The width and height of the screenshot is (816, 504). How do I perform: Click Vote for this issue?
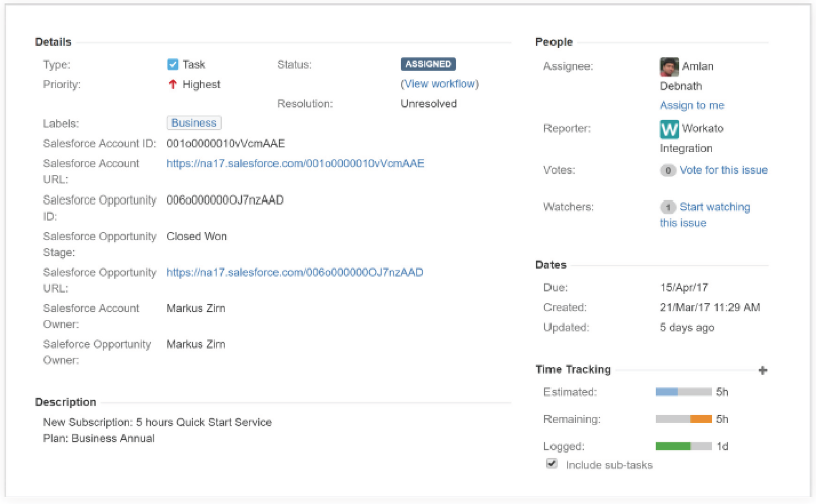(723, 170)
